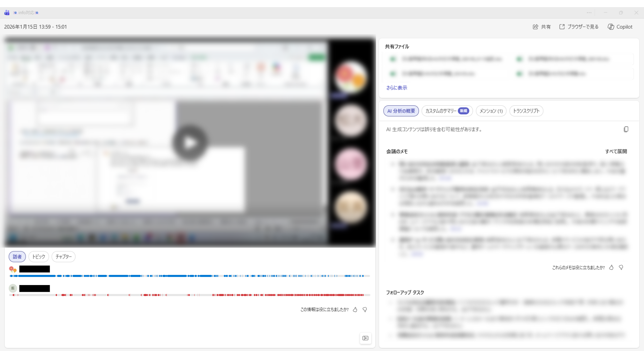Open the トランスクリプト tab

(x=526, y=111)
